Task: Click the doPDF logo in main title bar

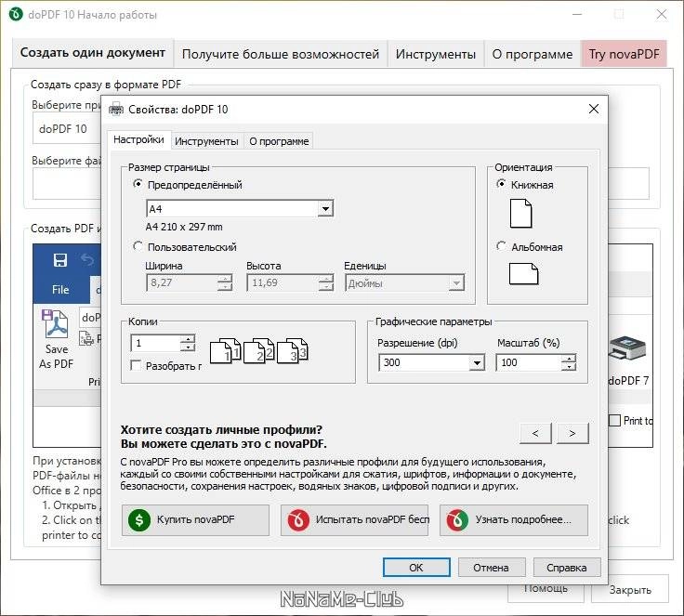Action: [16, 14]
